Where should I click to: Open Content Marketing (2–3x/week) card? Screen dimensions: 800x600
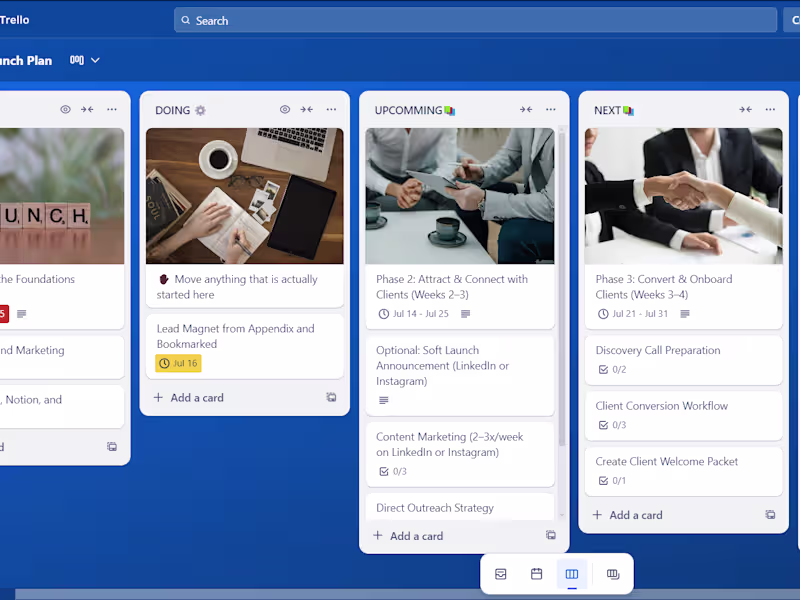460,454
